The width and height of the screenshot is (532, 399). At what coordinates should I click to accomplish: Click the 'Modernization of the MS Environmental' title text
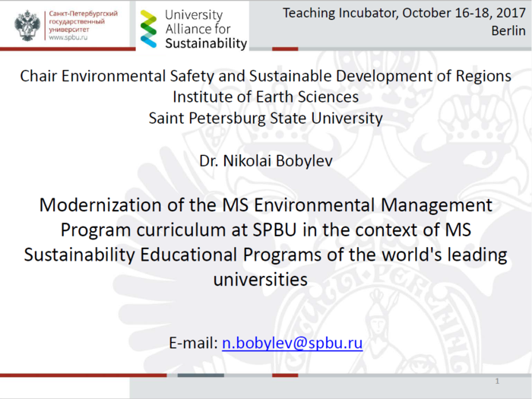pyautogui.click(x=265, y=205)
